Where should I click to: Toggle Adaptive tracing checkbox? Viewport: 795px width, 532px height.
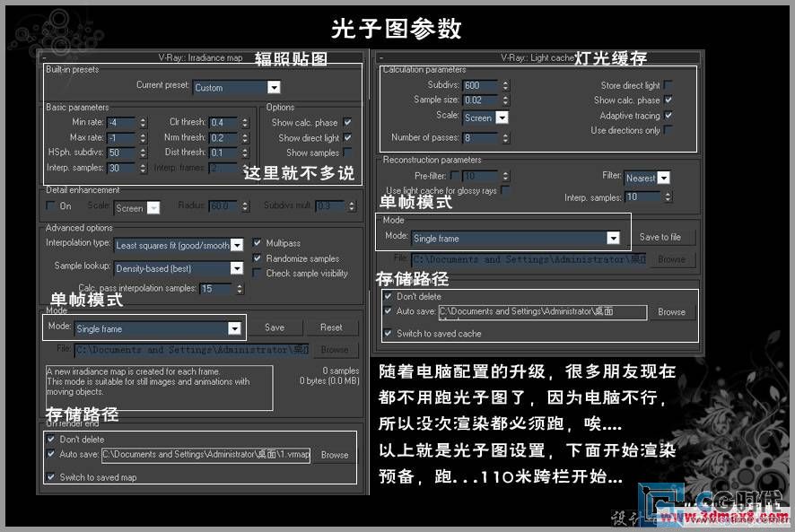pos(668,115)
